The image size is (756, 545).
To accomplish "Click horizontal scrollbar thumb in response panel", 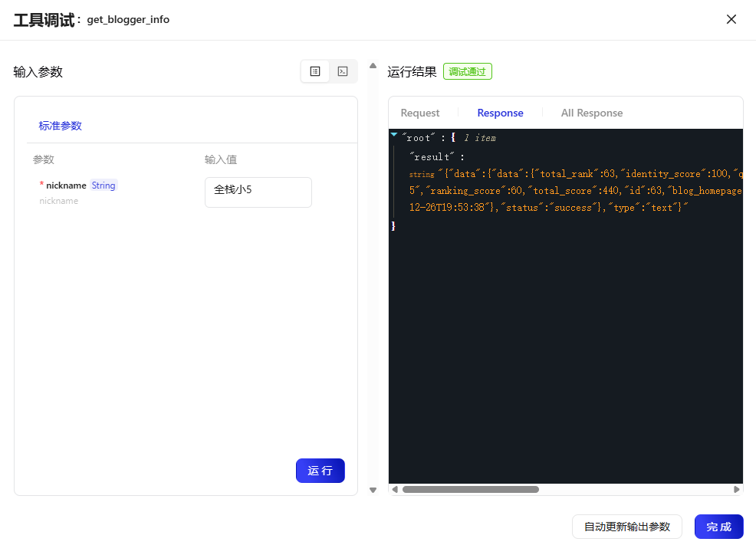I will click(471, 489).
